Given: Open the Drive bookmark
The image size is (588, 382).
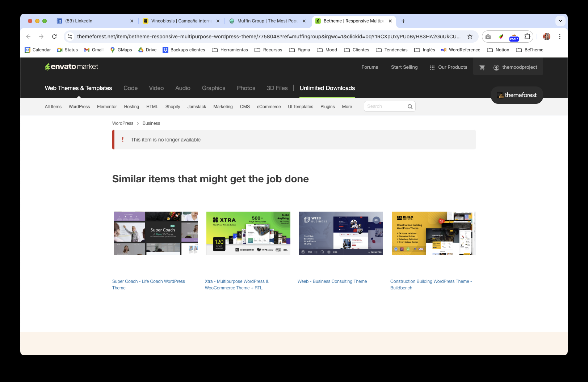Looking at the screenshot, I should pyautogui.click(x=147, y=50).
